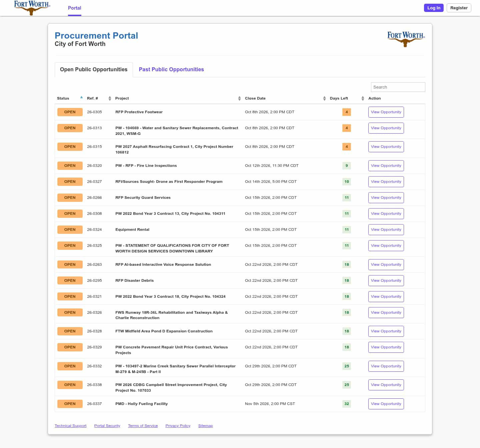View opportunity for ref 26-0313
The image size is (480, 448).
tap(386, 128)
